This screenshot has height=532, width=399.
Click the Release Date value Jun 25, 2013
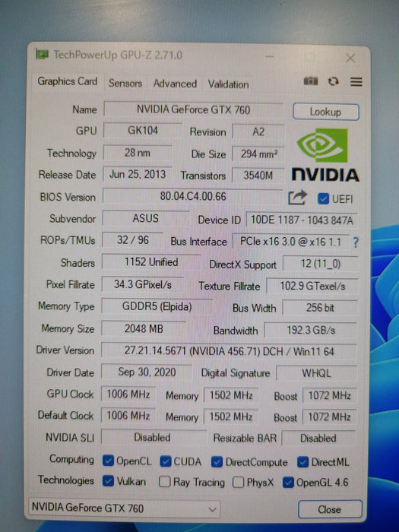tap(138, 174)
